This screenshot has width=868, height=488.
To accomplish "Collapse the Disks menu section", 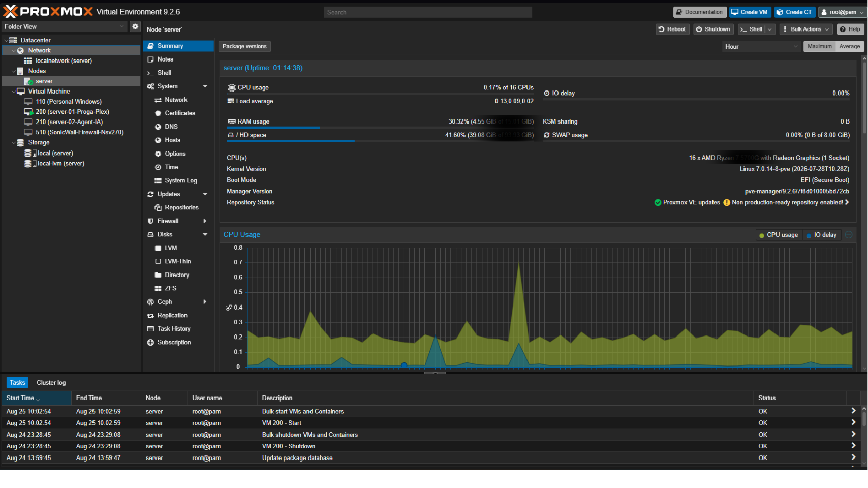I will 205,234.
